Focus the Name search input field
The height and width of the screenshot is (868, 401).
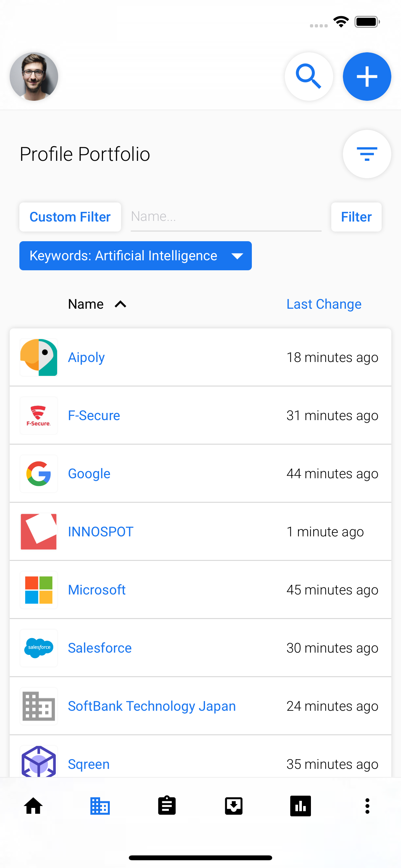[226, 217]
